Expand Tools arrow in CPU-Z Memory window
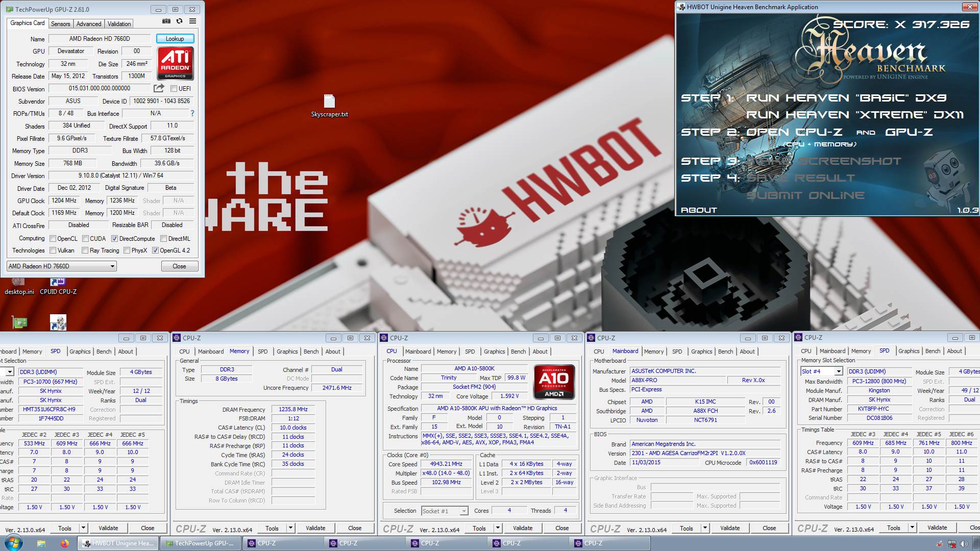The width and height of the screenshot is (980, 551). (290, 528)
